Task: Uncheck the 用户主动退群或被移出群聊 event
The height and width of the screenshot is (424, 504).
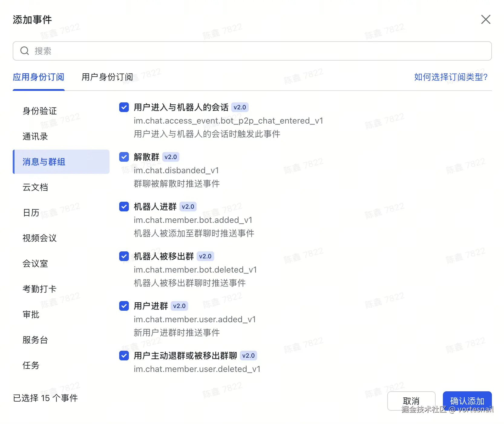Action: coord(124,356)
